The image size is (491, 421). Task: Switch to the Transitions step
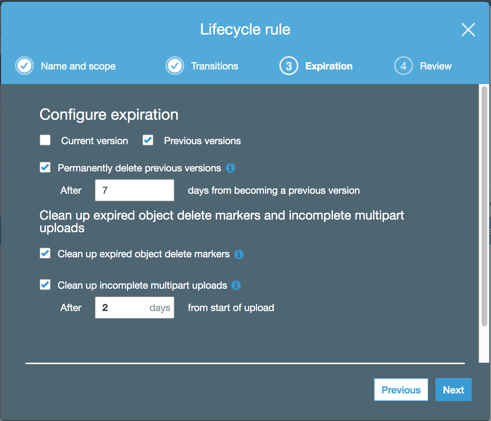tap(215, 66)
